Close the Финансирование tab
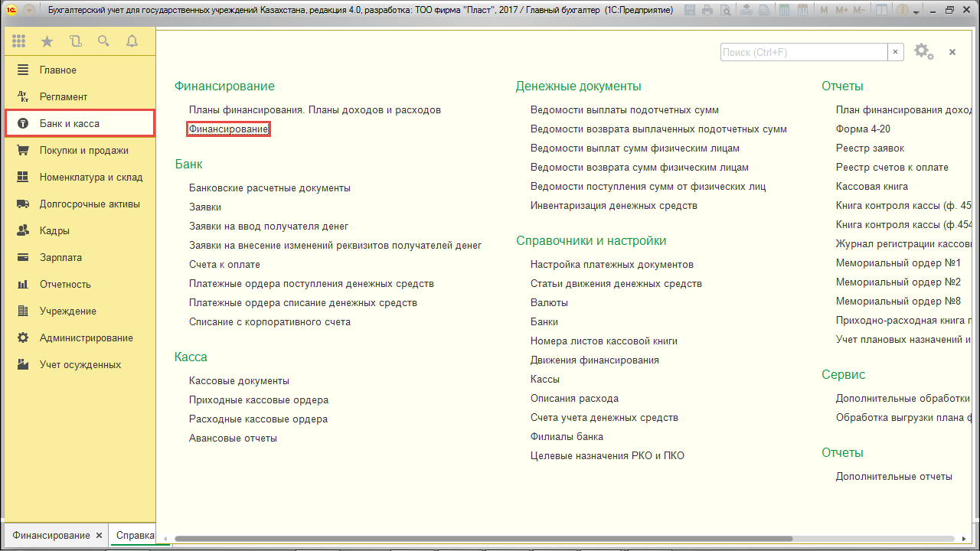 [x=99, y=536]
